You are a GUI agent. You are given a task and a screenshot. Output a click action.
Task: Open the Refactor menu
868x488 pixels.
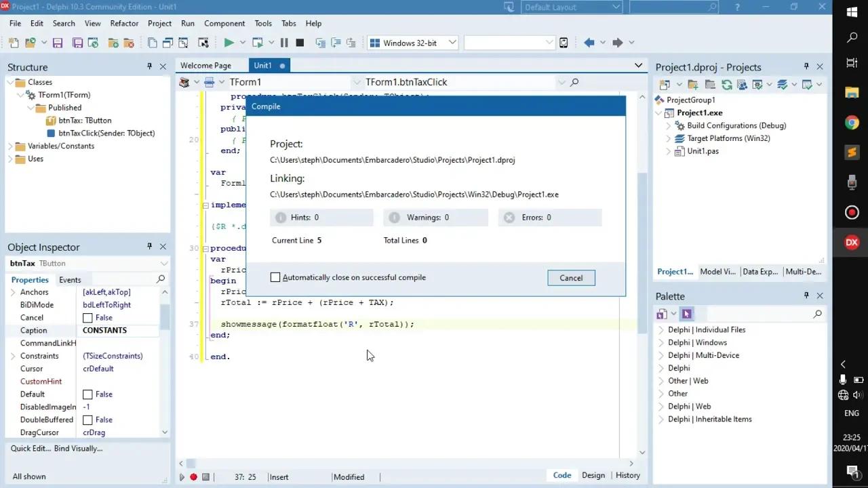point(124,23)
